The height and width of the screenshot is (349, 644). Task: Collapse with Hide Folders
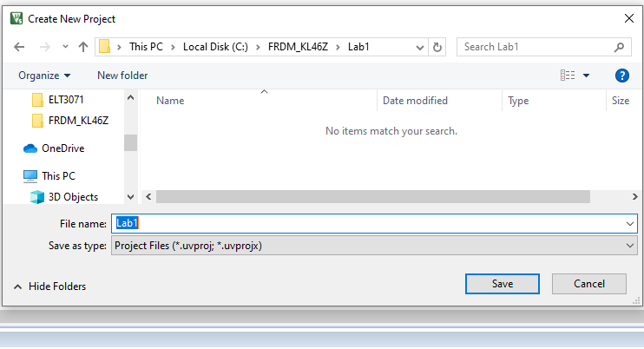(49, 286)
